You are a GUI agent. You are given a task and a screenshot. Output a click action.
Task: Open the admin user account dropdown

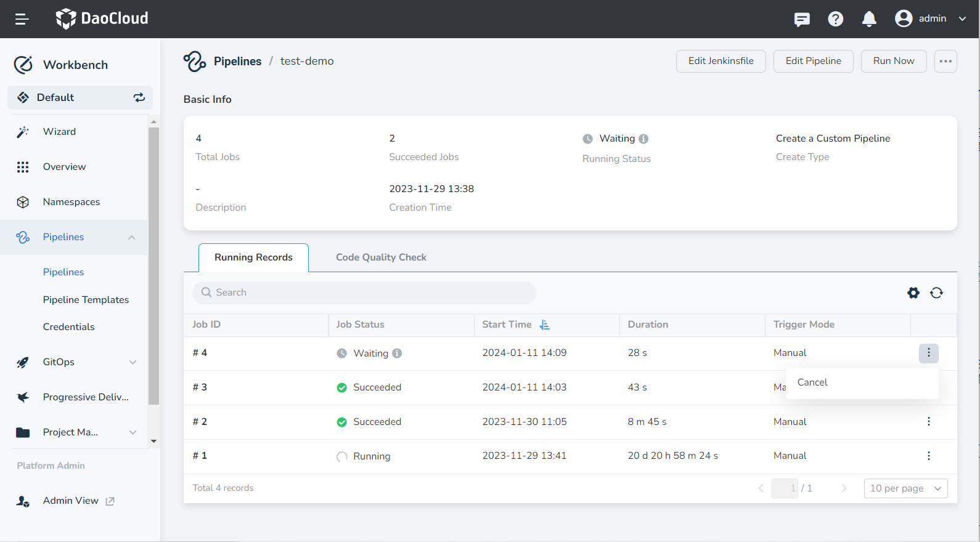tap(931, 18)
